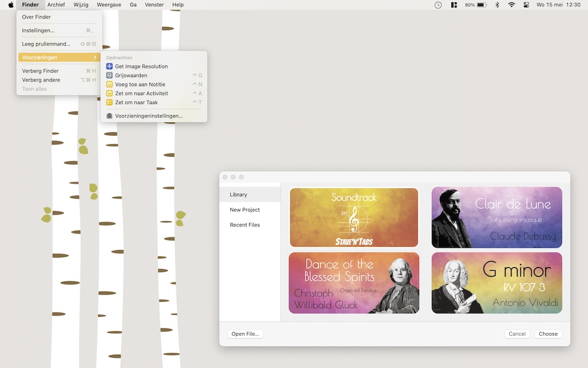This screenshot has height=368, width=588.
Task: Open the Finder menu
Action: coord(30,5)
